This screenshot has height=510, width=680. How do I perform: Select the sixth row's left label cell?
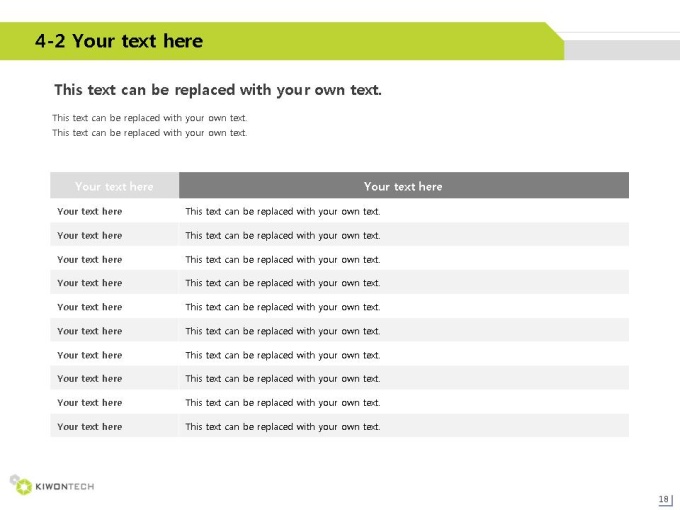(114, 330)
